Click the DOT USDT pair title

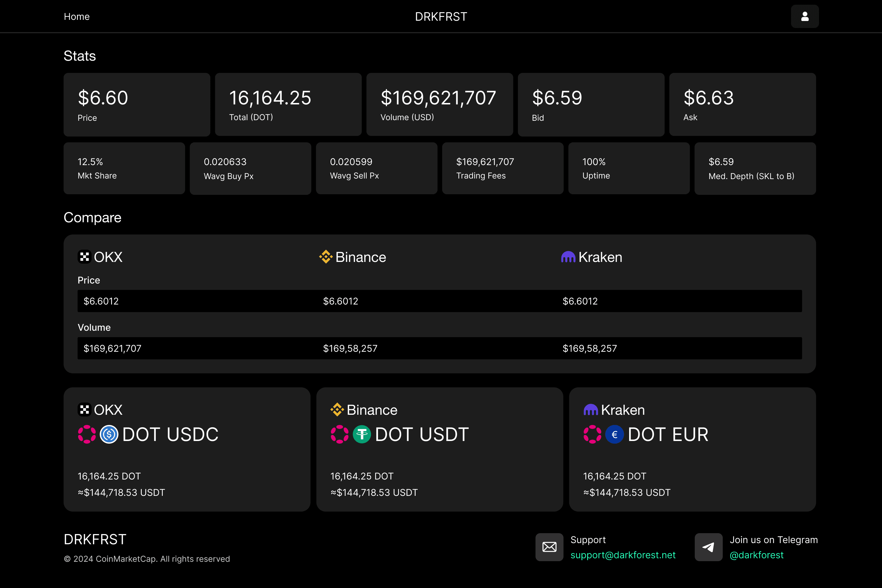[422, 434]
